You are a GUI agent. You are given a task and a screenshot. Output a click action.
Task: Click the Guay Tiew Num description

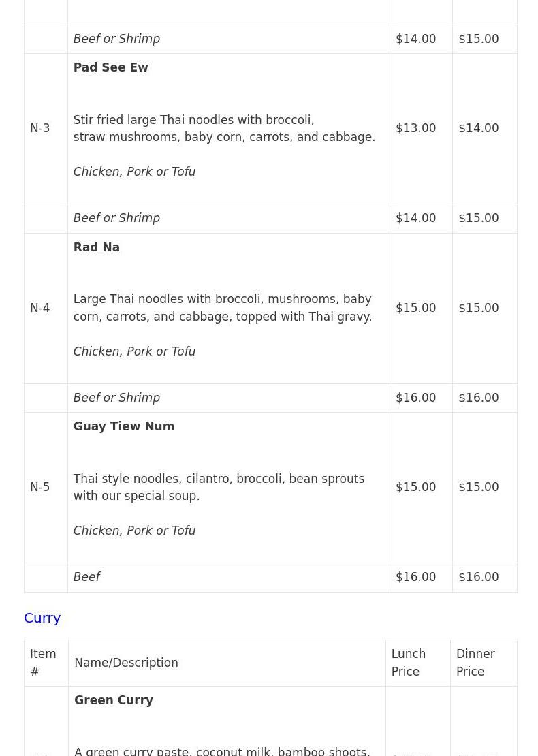218,487
